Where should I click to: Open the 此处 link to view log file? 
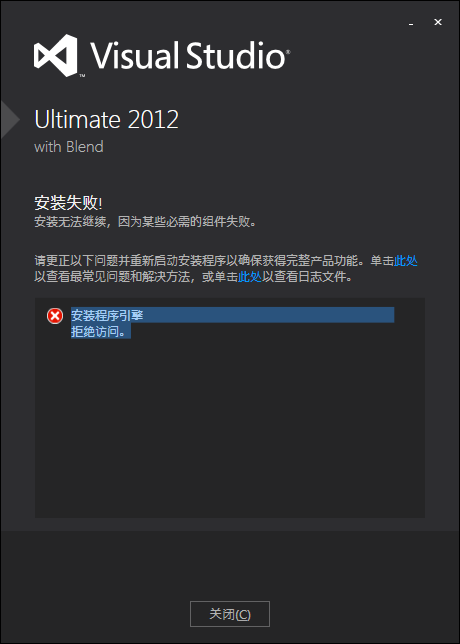pyautogui.click(x=250, y=277)
